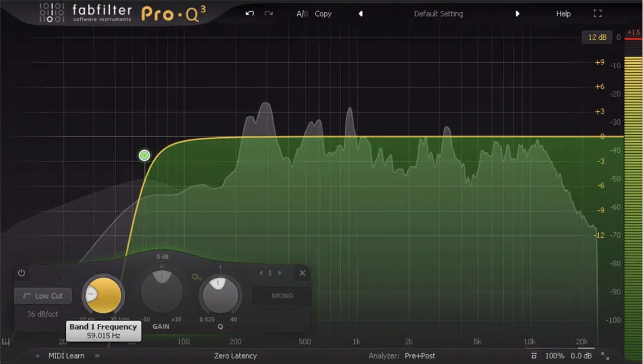Open the Default Setting preset menu
Viewport: 643px width, 364px height.
(439, 14)
